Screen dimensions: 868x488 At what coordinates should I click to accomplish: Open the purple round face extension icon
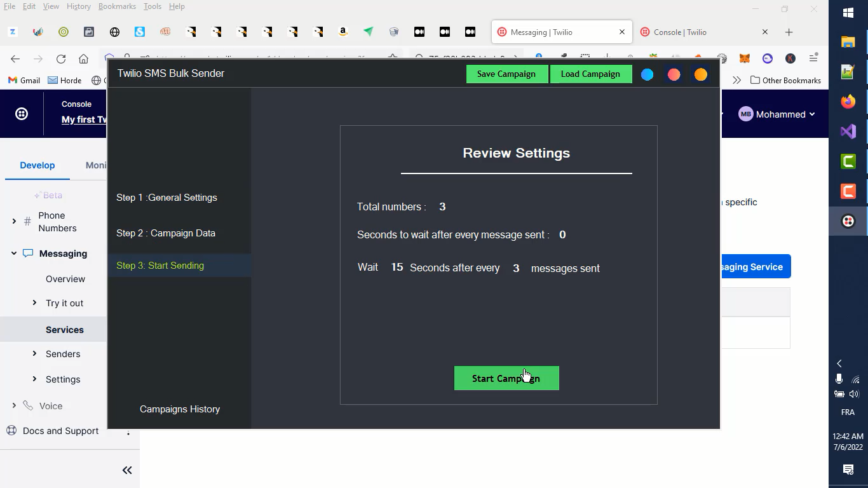tap(768, 58)
